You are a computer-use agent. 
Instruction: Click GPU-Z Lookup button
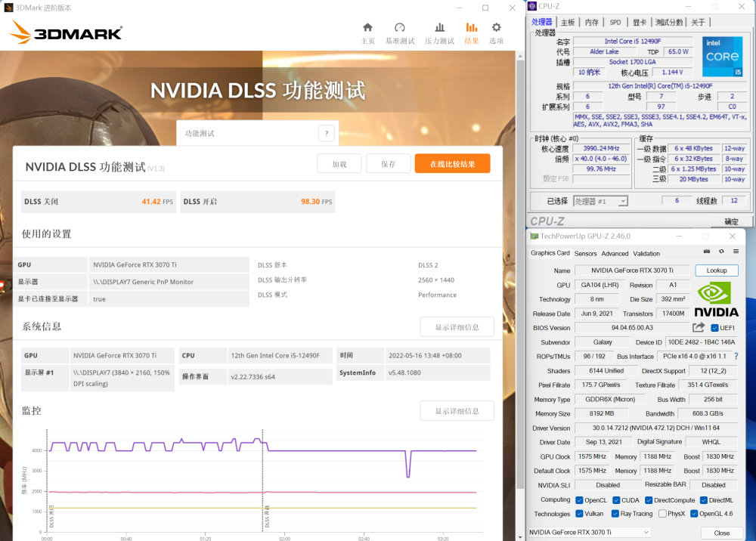coord(717,270)
